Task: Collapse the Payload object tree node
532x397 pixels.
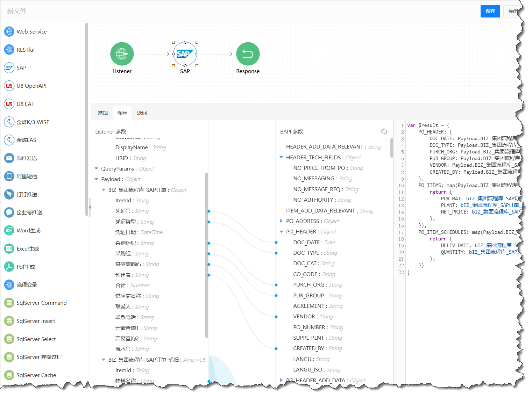Action: coord(97,179)
